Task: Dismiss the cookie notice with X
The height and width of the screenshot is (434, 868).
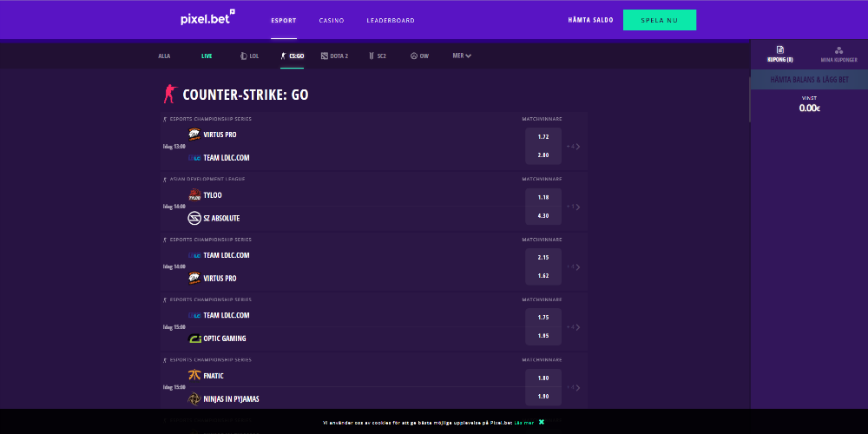Action: pos(542,422)
